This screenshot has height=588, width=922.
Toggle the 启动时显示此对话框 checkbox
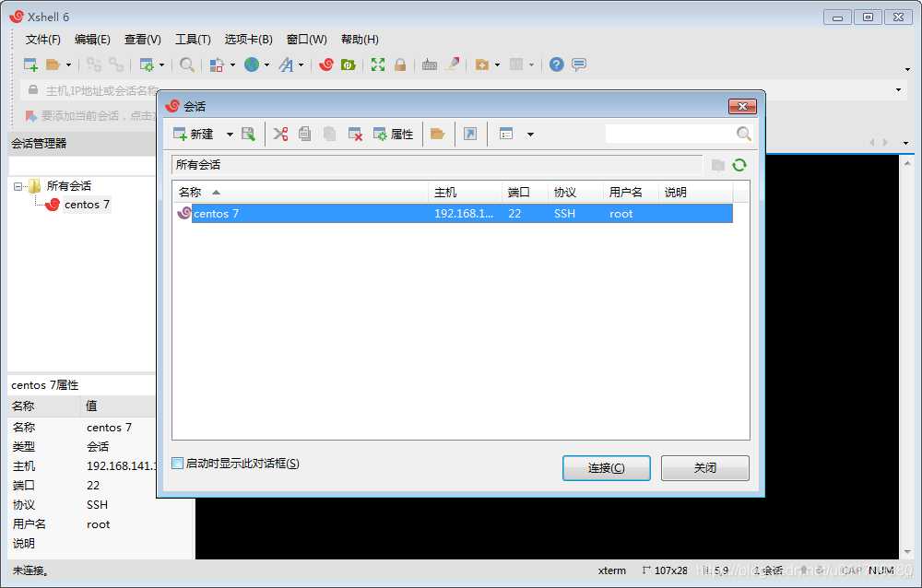[178, 464]
